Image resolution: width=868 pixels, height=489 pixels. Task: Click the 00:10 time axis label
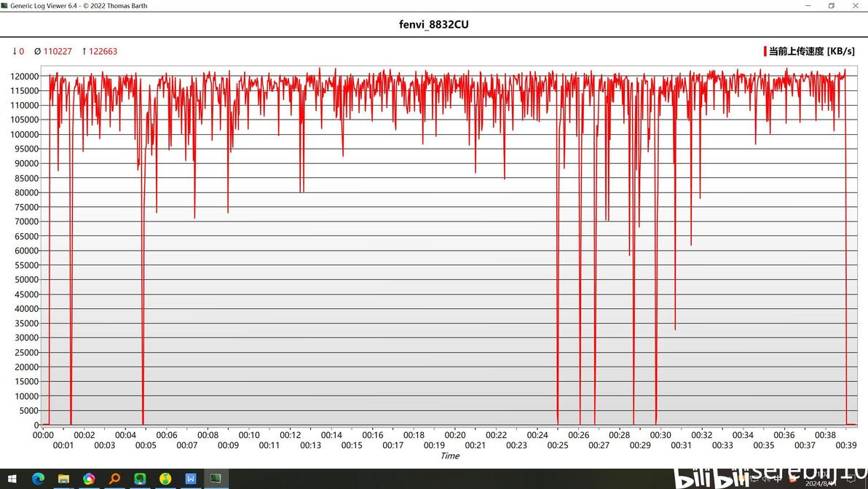click(x=249, y=435)
